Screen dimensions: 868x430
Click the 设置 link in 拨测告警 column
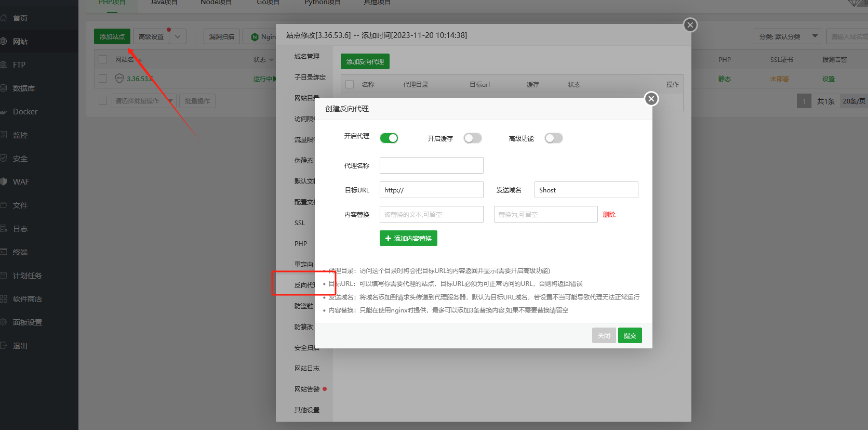point(829,79)
